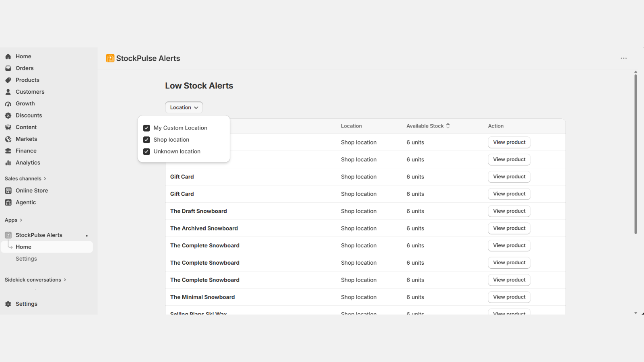Open the Online Store sales channel link
644x362 pixels.
32,191
